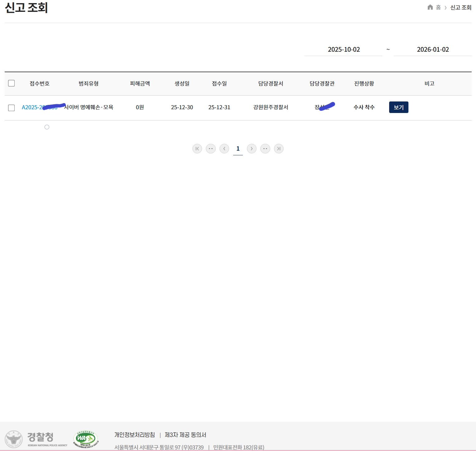476x451 pixels.
Task: Open the end date field 2026-01-02
Action: pos(432,49)
